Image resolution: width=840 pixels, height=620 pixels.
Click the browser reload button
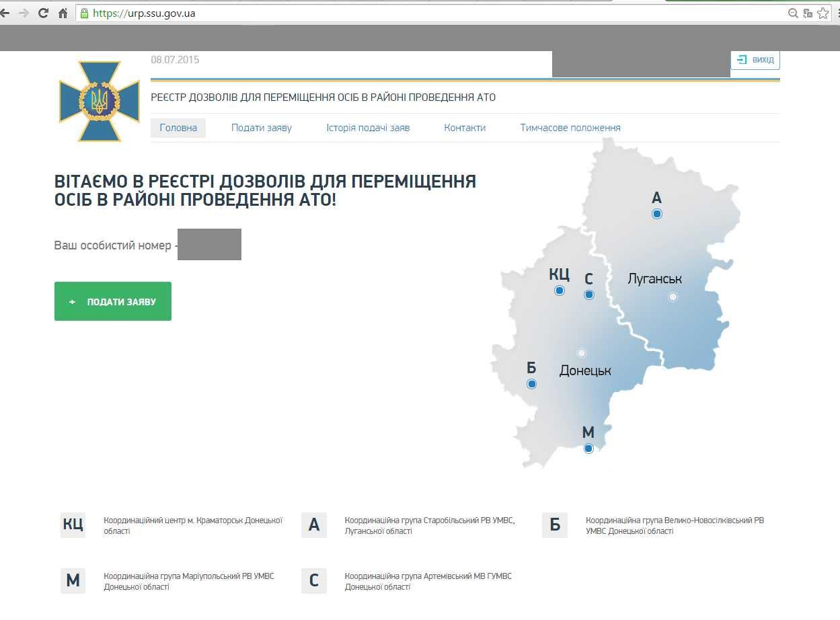43,13
